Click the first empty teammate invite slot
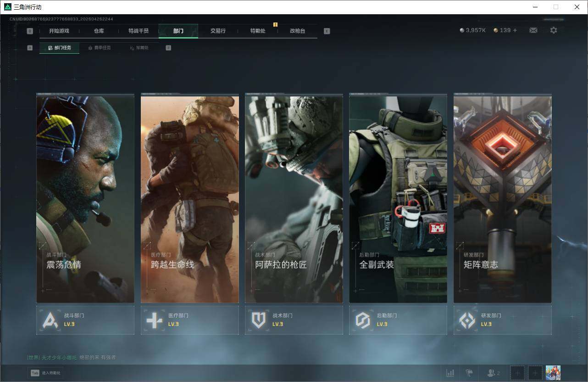 pos(517,373)
